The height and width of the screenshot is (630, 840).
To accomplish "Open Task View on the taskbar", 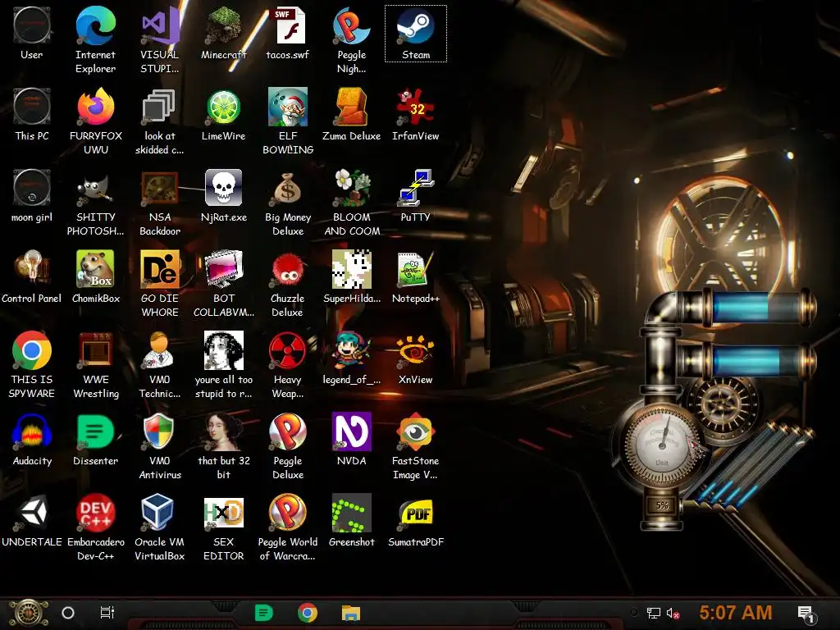I will pyautogui.click(x=107, y=612).
